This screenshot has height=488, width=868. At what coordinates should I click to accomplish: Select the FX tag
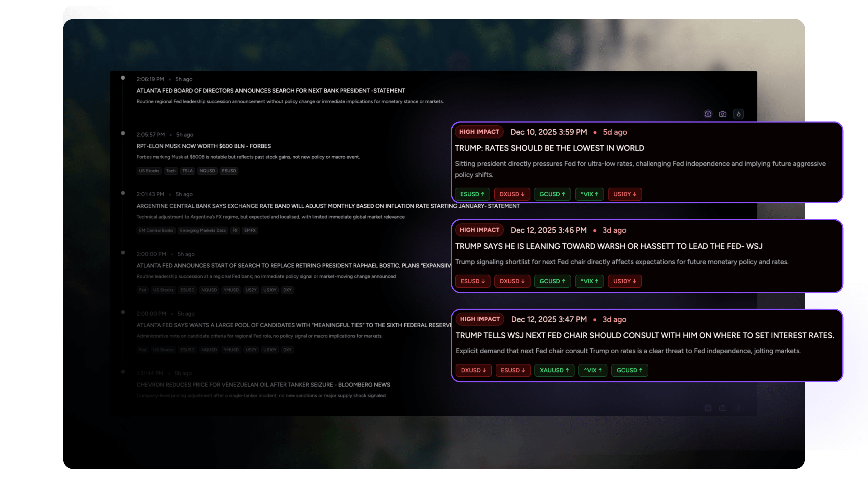[x=235, y=231]
